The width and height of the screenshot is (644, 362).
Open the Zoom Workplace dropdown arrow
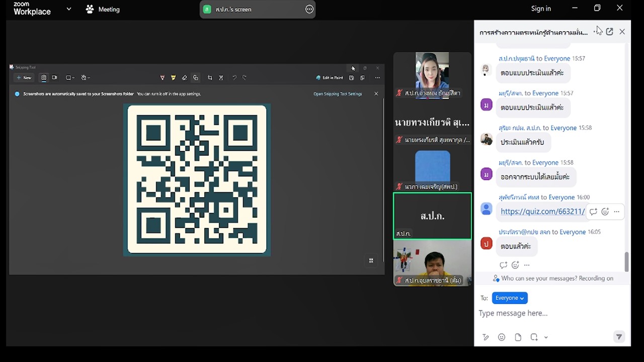69,9
